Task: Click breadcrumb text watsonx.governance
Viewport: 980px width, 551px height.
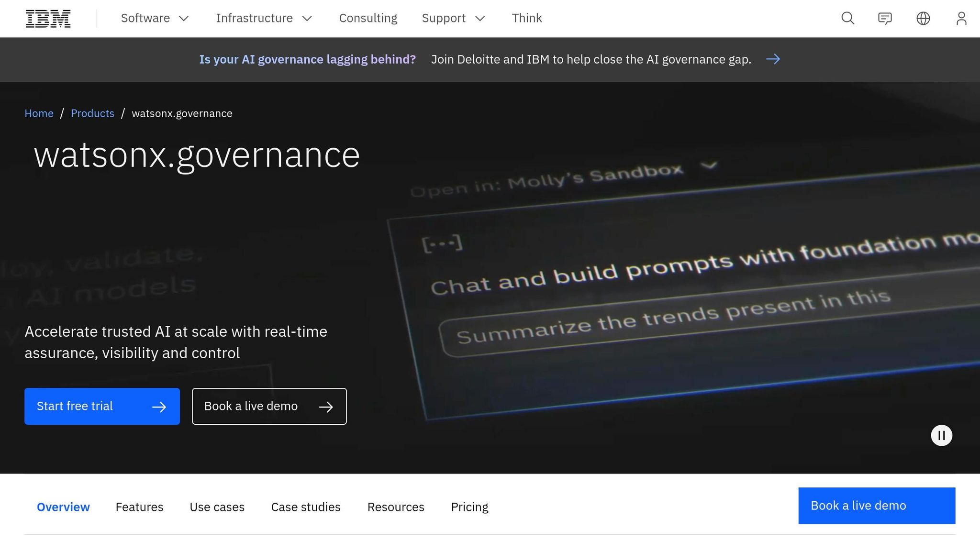Action: coord(182,113)
